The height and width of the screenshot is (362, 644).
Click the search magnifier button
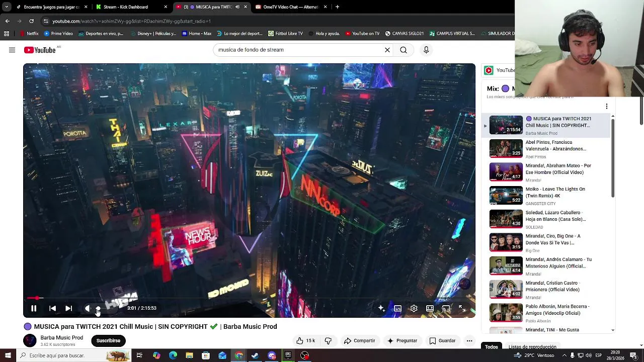(404, 50)
